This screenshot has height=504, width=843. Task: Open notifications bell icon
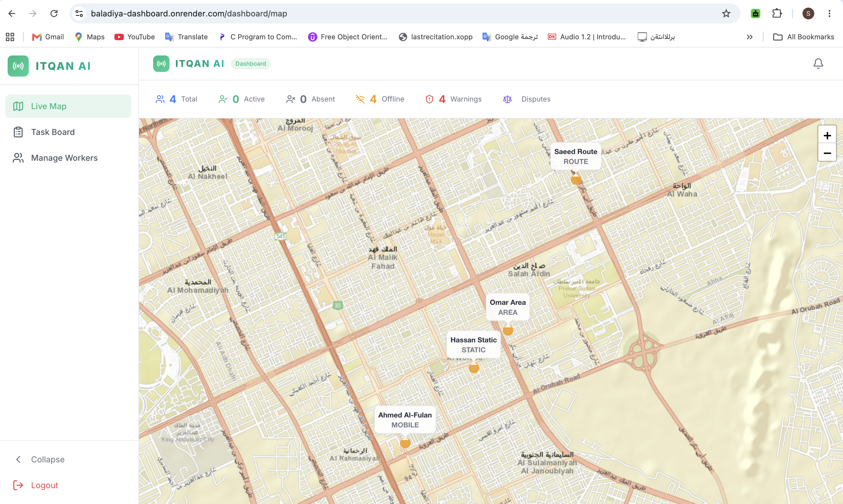[818, 63]
